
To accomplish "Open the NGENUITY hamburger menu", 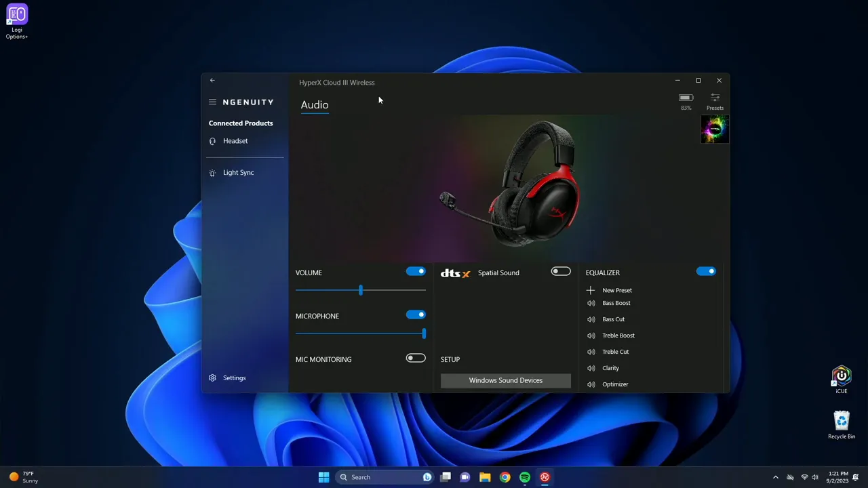I will coord(212,102).
